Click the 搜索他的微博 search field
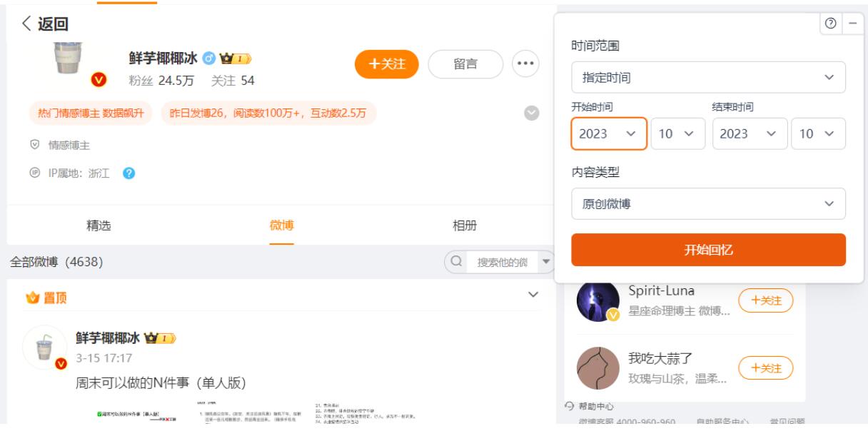Viewport: 868px width, 441px height. [x=499, y=262]
